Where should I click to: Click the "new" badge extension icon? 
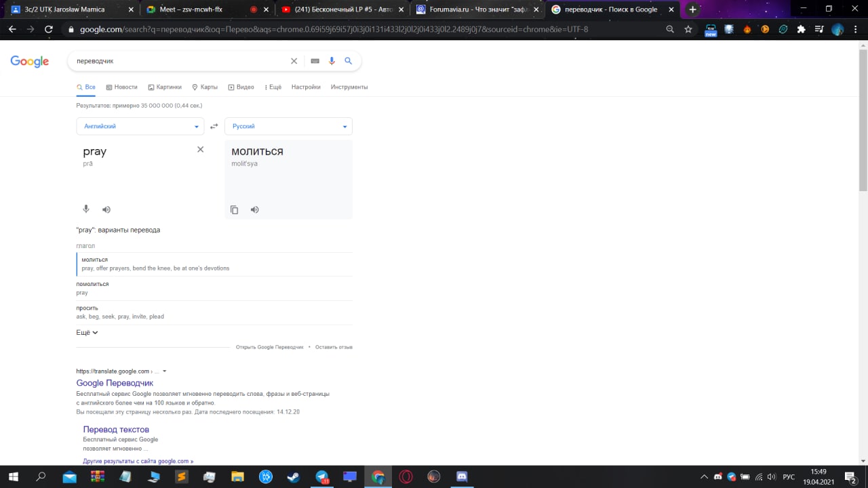pyautogui.click(x=711, y=30)
